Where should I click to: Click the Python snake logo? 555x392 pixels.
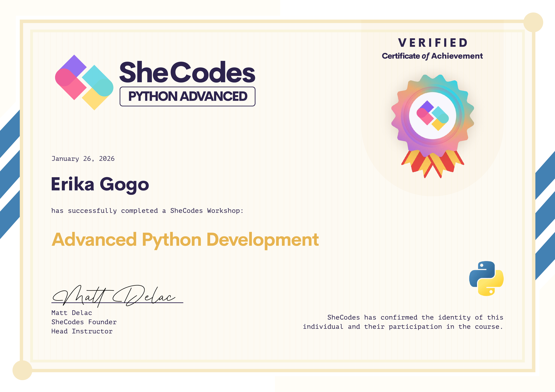coord(486,278)
